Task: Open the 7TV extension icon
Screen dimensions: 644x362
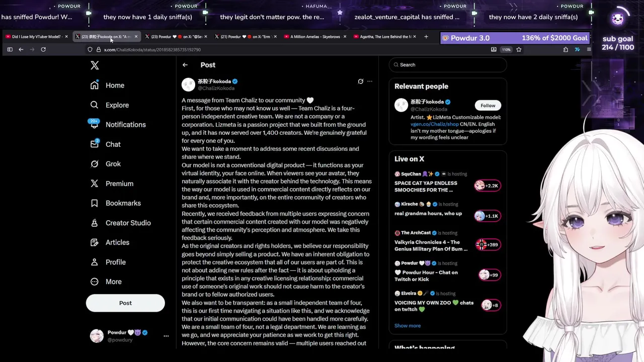Action: 577,49
